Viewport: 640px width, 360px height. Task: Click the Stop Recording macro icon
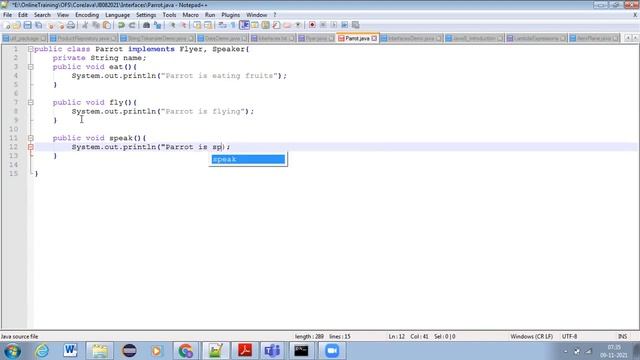click(323, 25)
